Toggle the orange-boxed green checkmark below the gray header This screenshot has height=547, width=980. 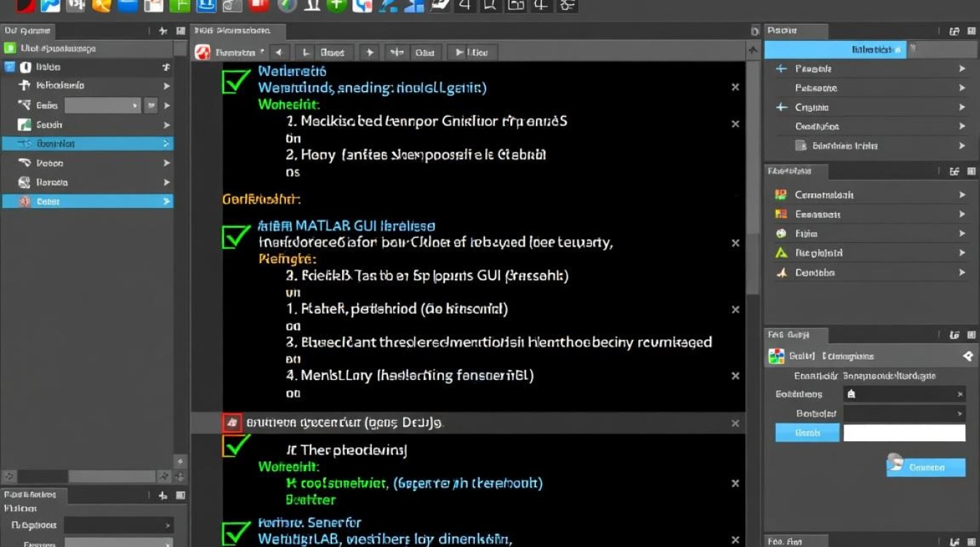click(x=236, y=445)
